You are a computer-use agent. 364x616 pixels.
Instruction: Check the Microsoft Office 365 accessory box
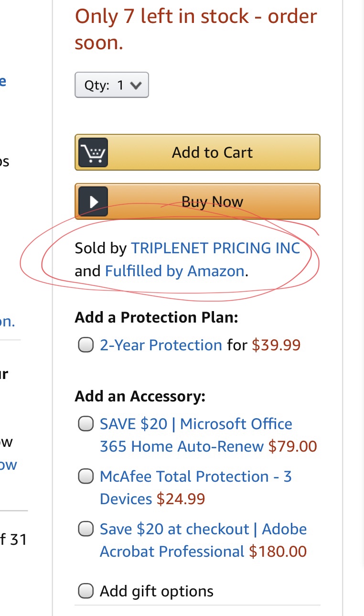coord(86,424)
